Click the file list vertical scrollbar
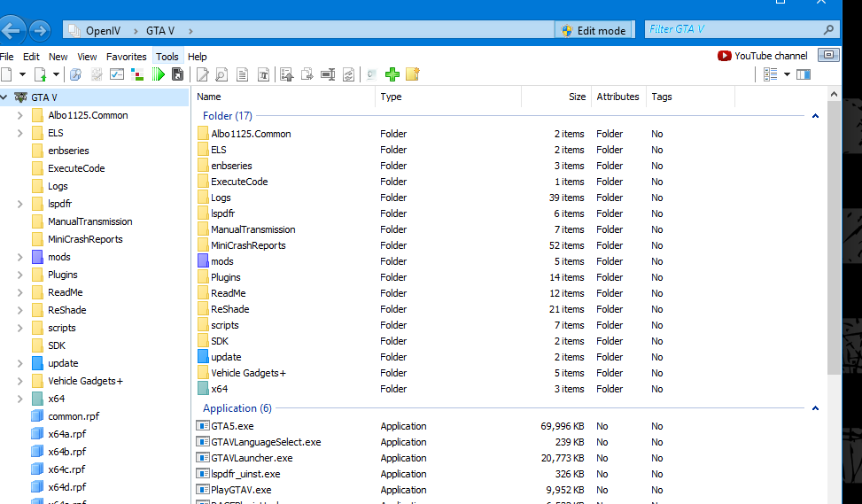Image resolution: width=862 pixels, height=504 pixels. pos(834,236)
